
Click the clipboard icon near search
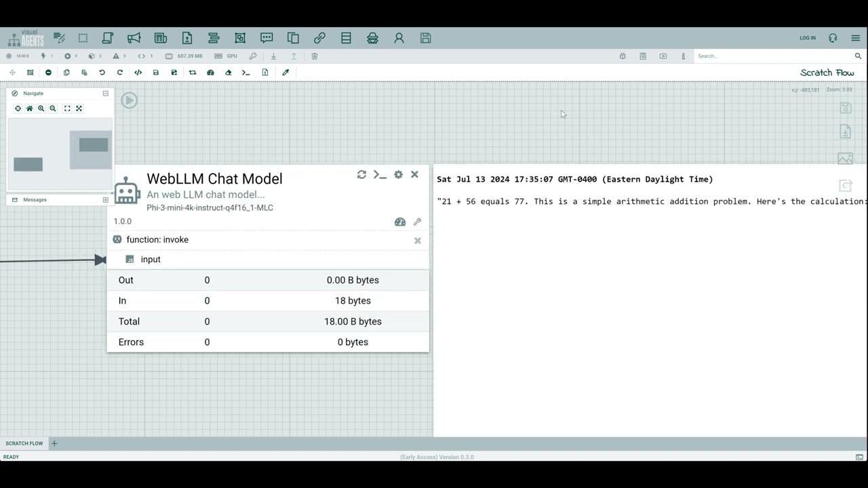coord(643,56)
